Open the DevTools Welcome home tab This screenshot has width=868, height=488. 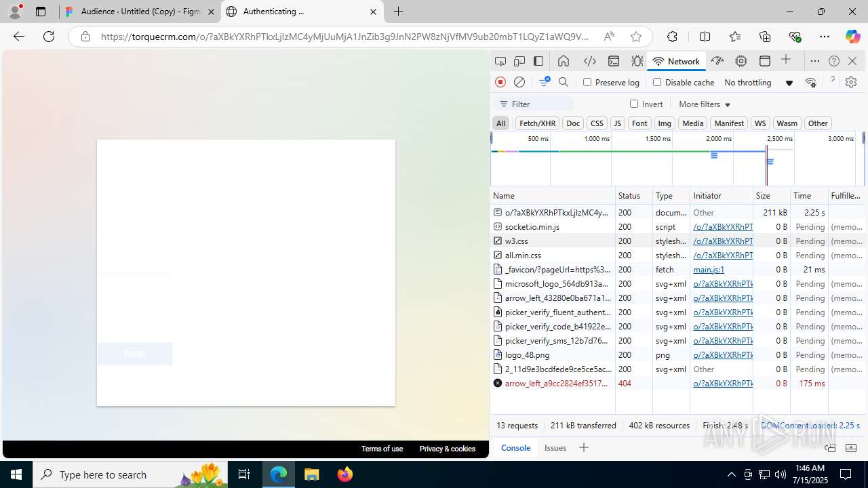[564, 61]
